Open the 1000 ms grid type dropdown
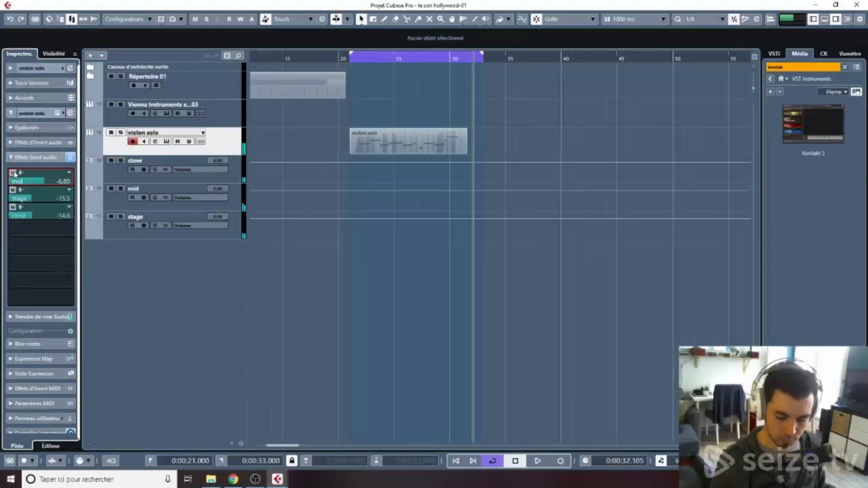Viewport: 868px width, 488px height. 636,19
